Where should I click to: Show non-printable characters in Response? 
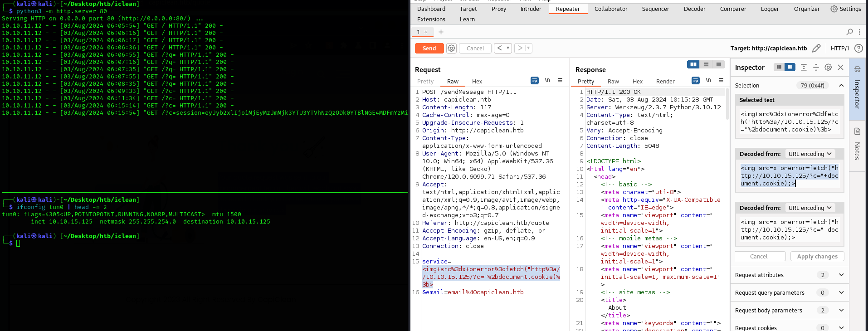coord(708,80)
